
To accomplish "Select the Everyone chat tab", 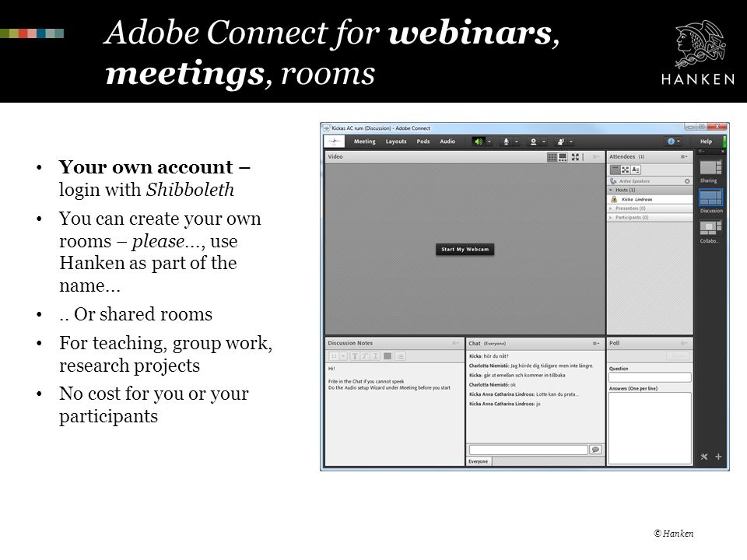I will click(479, 461).
